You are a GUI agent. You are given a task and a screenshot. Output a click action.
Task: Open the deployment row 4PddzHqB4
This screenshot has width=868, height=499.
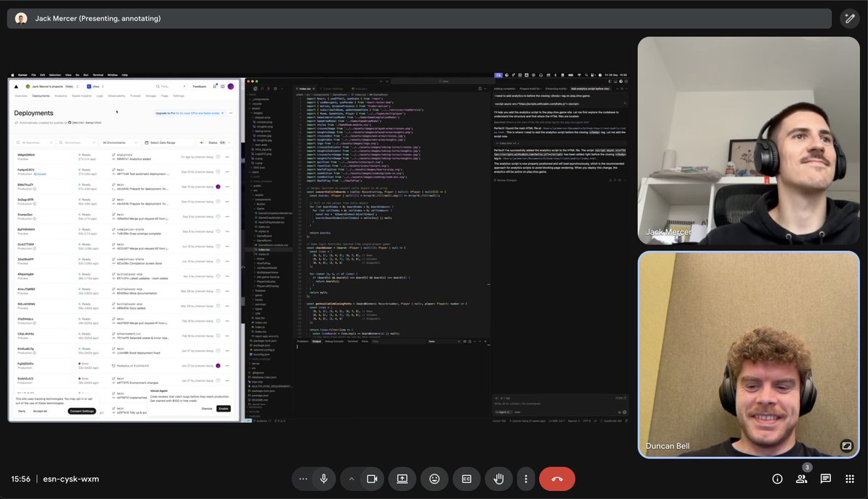click(125, 276)
